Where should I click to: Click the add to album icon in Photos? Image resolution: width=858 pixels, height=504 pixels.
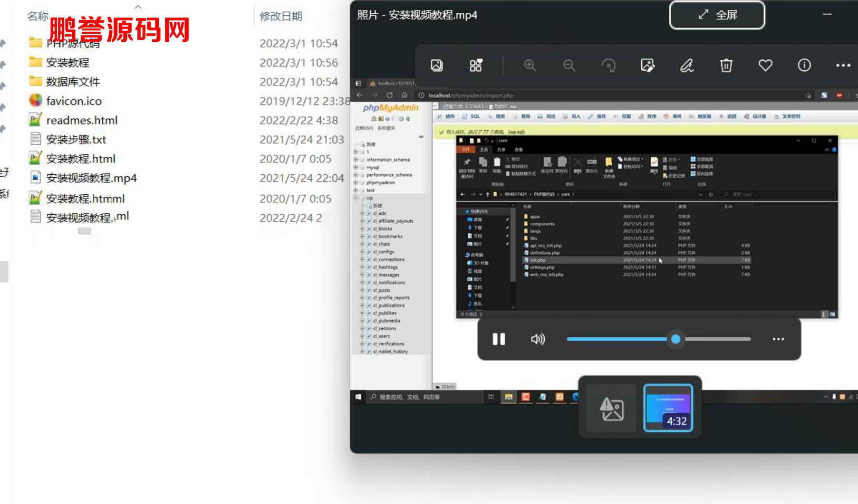(476, 65)
